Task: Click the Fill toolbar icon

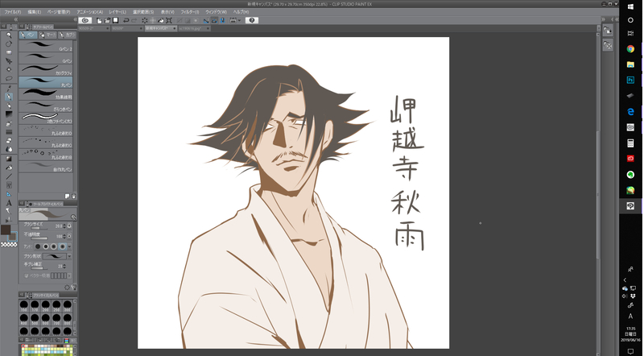Action: [160, 20]
